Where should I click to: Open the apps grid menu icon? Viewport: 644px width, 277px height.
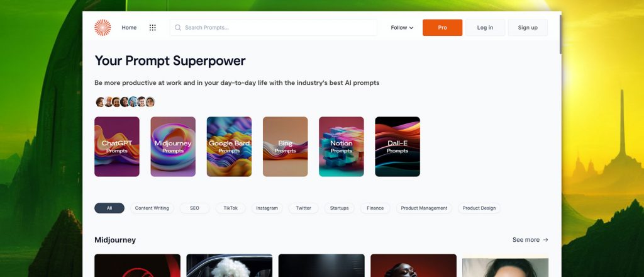[x=152, y=28]
